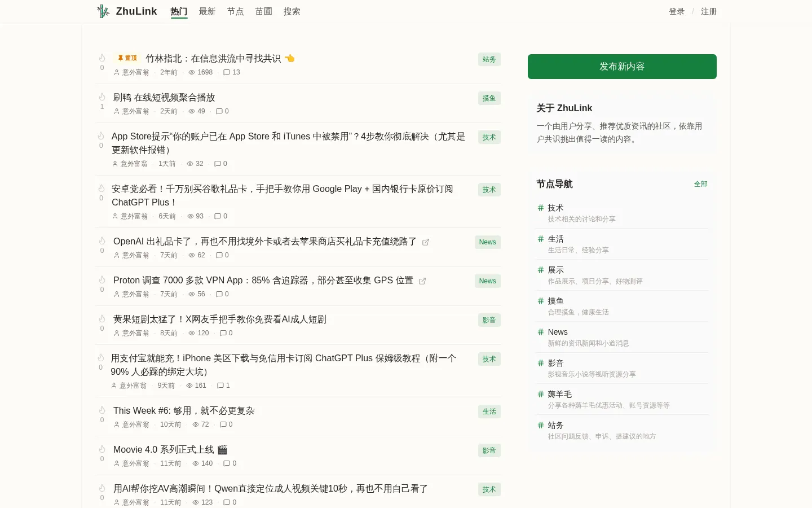Upvote the Proton VPN post
This screenshot has height=508, width=812.
[x=102, y=279]
